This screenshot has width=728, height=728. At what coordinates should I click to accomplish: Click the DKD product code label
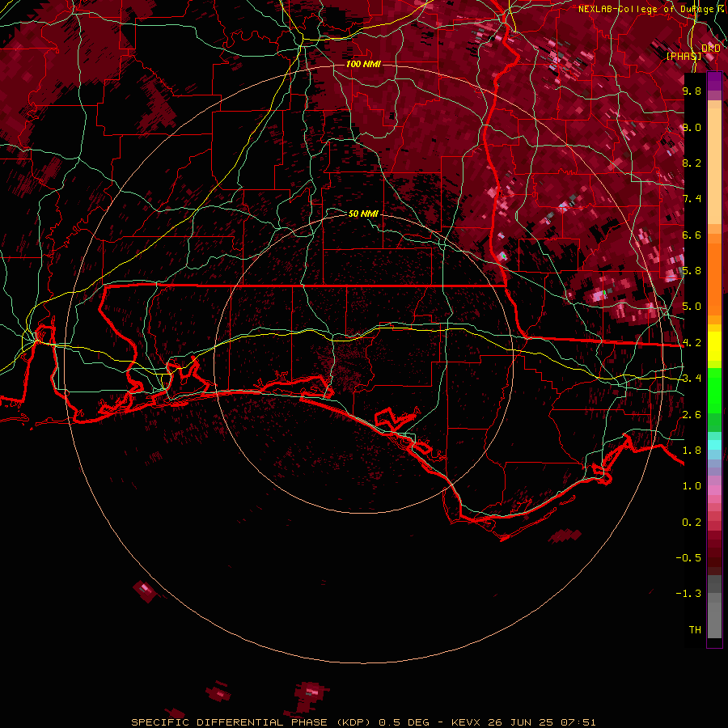[710, 49]
